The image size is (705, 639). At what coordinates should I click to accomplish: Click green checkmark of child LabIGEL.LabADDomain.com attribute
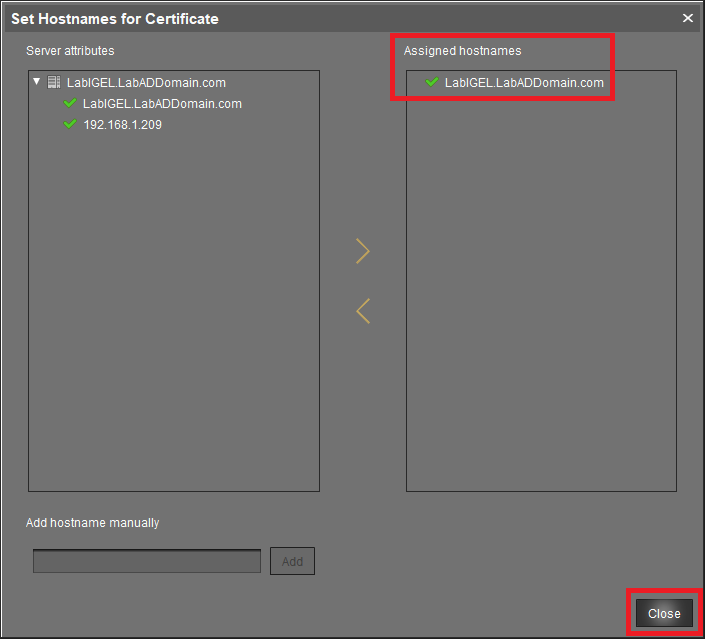(x=70, y=104)
